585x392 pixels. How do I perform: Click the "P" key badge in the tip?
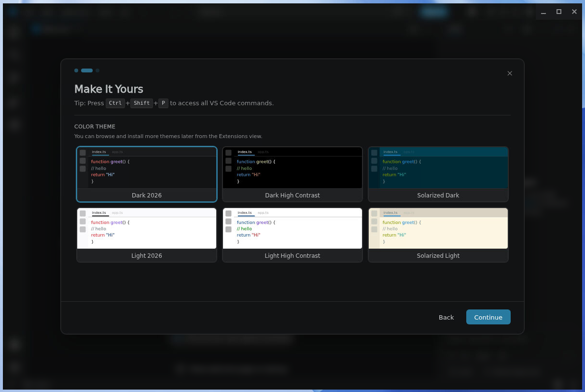[x=163, y=103]
